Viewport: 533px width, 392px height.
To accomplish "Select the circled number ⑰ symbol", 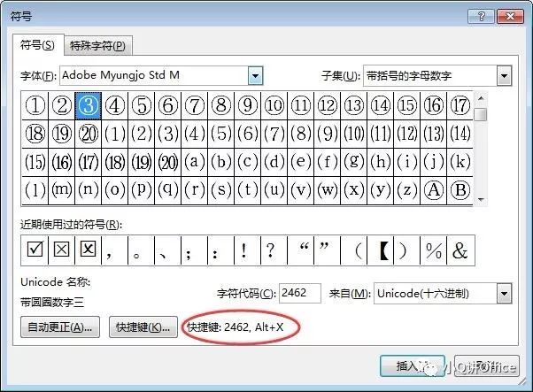I will 460,105.
